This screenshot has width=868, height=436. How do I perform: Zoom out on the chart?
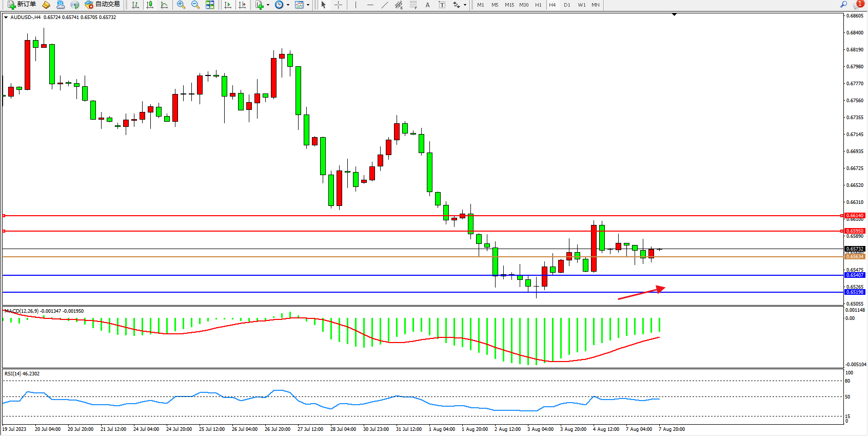(195, 5)
